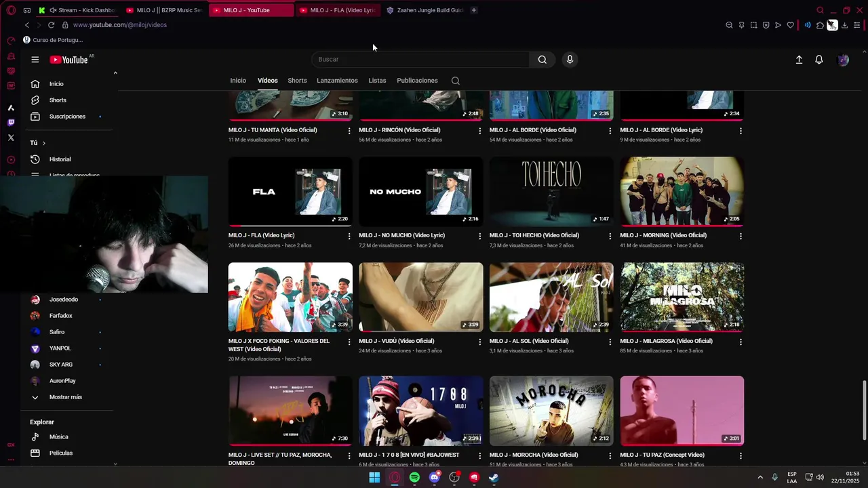Switch to the Listas channel tab

click(377, 81)
